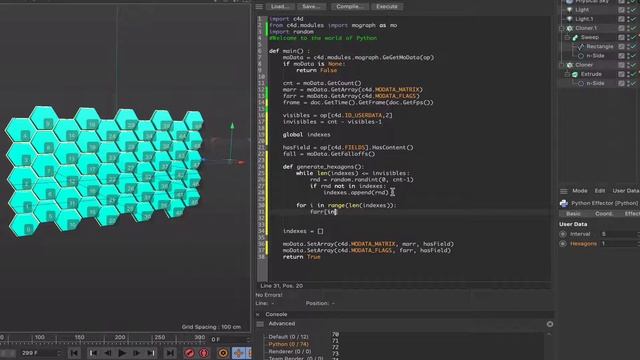Collapse the Sweep tree node
Image resolution: width=640 pixels, height=360 pixels.
tap(567, 38)
